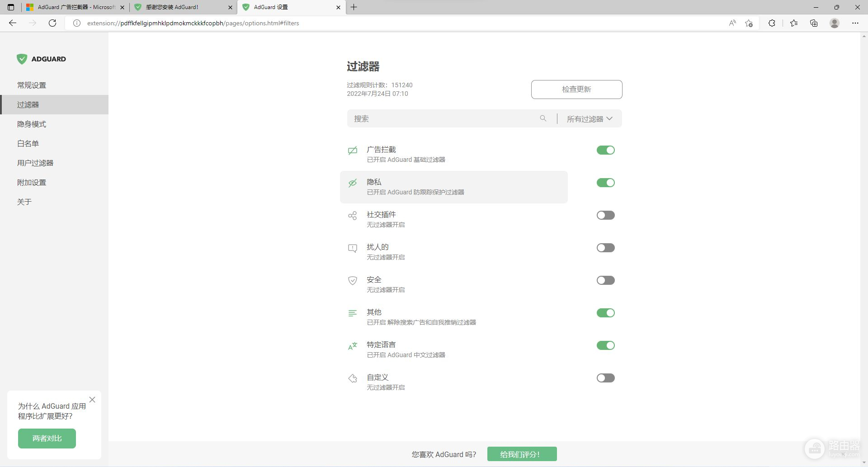Switch to AdGuard 广告拦截器 Microsoft tab
868x467 pixels.
(75, 7)
